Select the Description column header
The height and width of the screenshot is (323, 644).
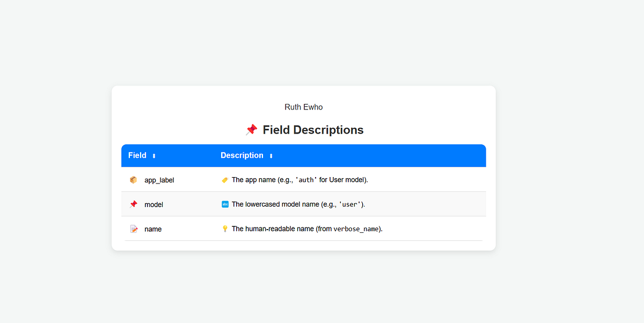242,156
